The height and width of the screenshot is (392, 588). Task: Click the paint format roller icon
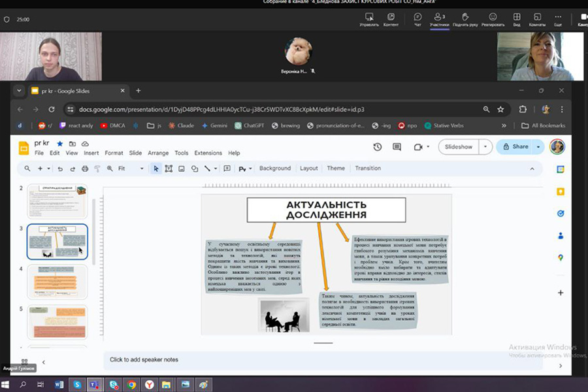pos(97,169)
